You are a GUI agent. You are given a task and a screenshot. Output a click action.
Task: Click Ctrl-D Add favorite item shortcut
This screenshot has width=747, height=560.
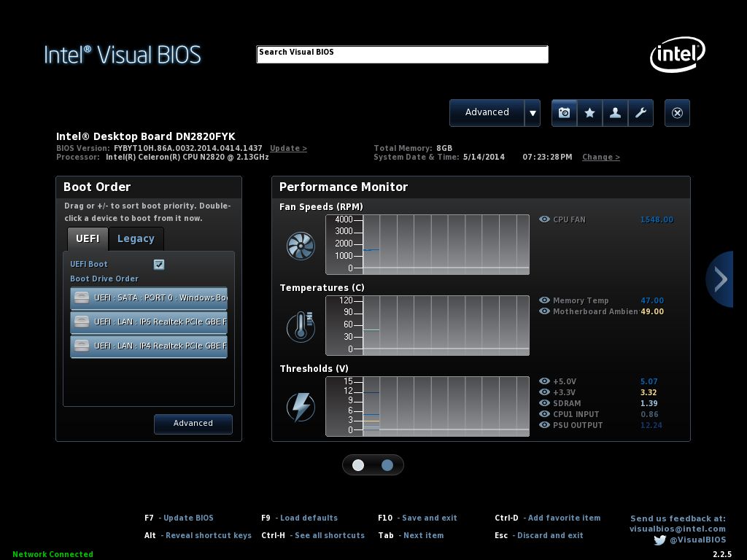(x=547, y=518)
